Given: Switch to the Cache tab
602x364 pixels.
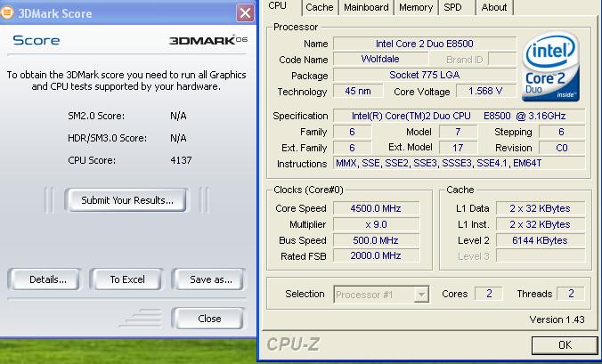Looking at the screenshot, I should point(320,7).
